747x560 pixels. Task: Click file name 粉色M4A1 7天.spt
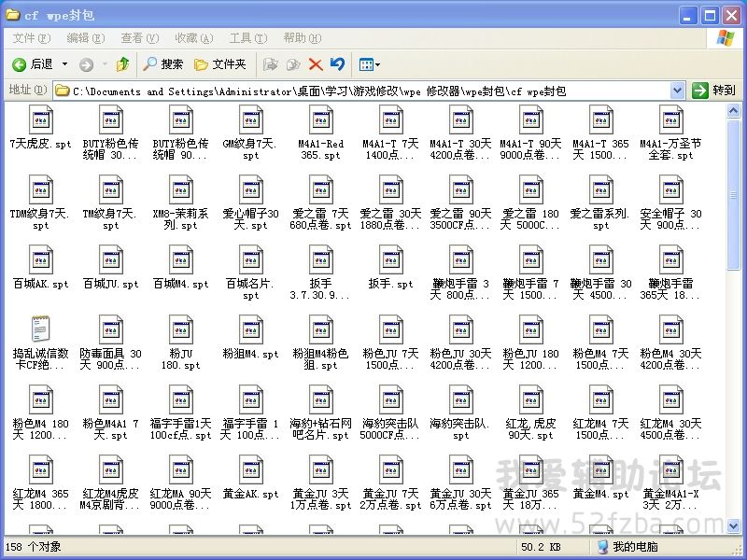tap(110, 429)
